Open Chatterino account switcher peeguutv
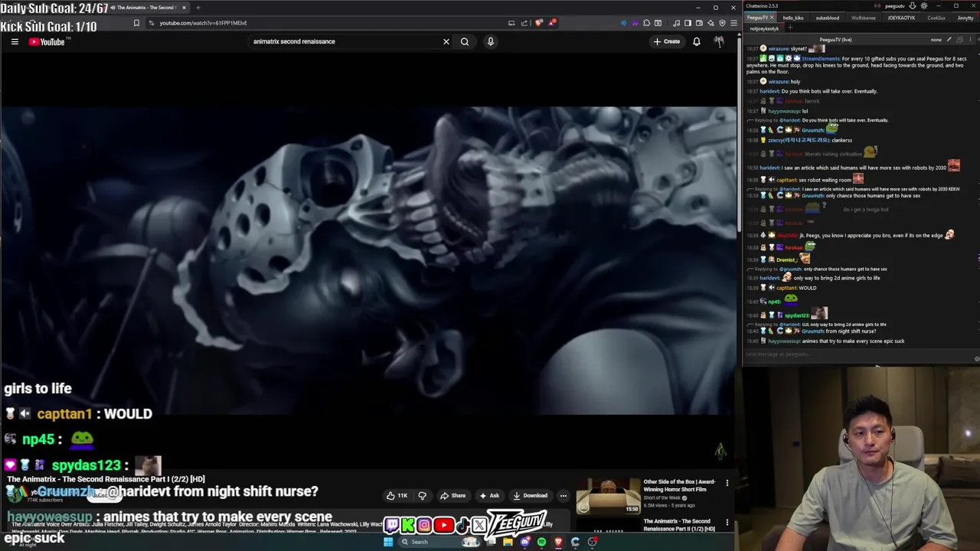The height and width of the screenshot is (551, 980). (895, 6)
